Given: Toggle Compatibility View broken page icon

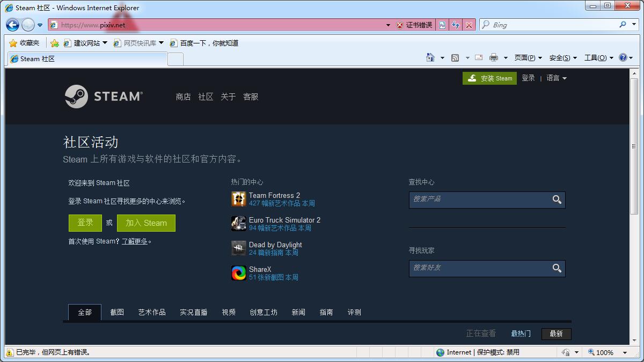Looking at the screenshot, I should (x=442, y=25).
